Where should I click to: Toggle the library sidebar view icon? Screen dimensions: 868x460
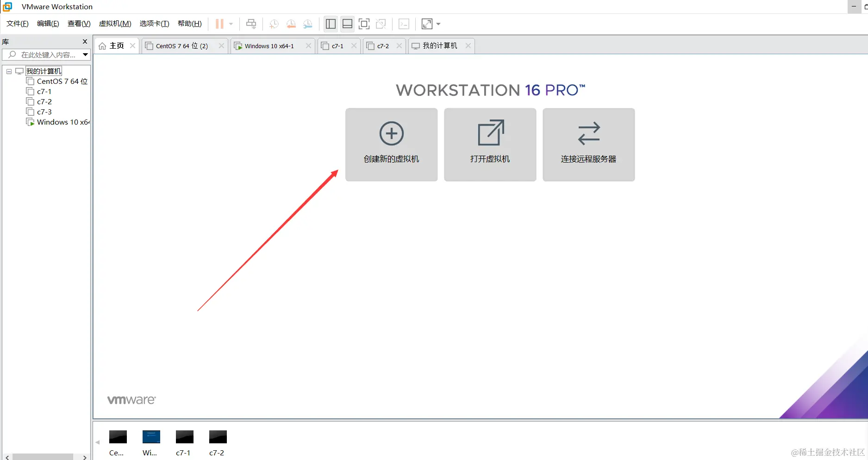[x=331, y=24]
